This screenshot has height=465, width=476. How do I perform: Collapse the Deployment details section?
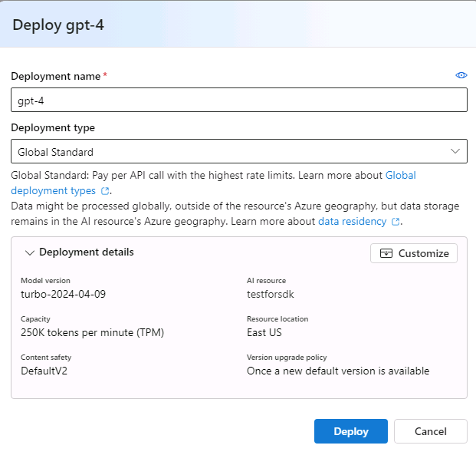tap(29, 252)
